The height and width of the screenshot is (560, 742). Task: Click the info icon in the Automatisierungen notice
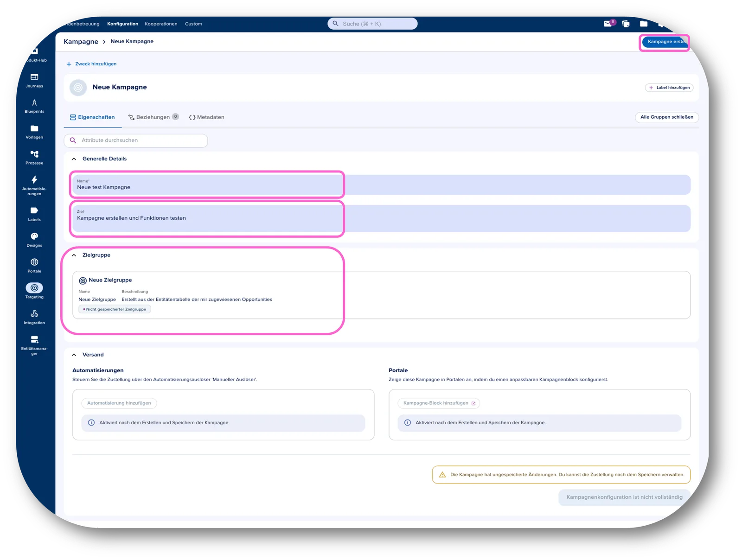click(91, 423)
